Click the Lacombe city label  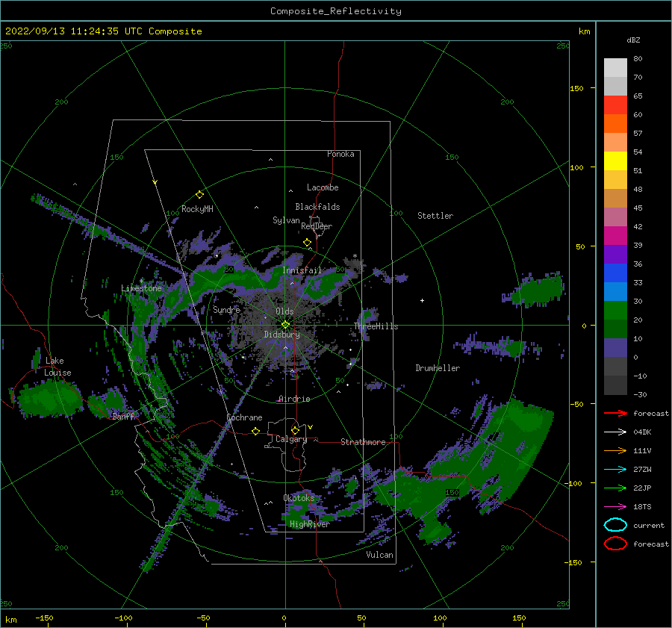pyautogui.click(x=323, y=187)
